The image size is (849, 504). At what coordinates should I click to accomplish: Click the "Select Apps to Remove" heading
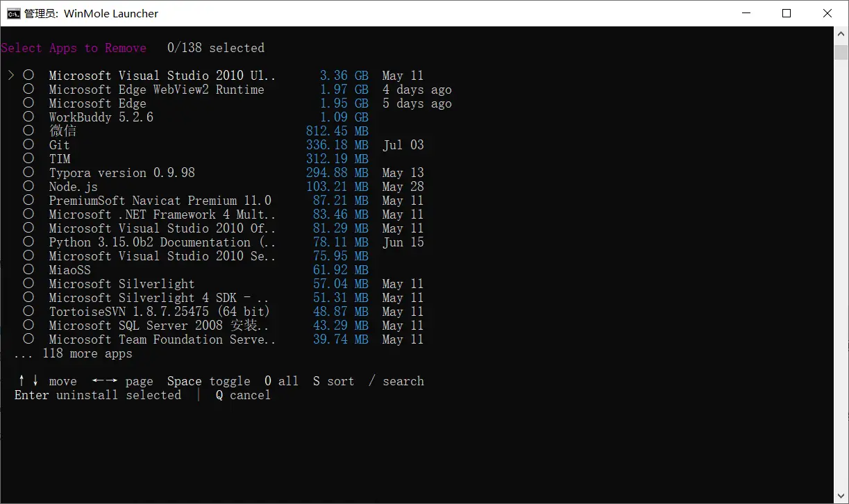click(x=74, y=48)
